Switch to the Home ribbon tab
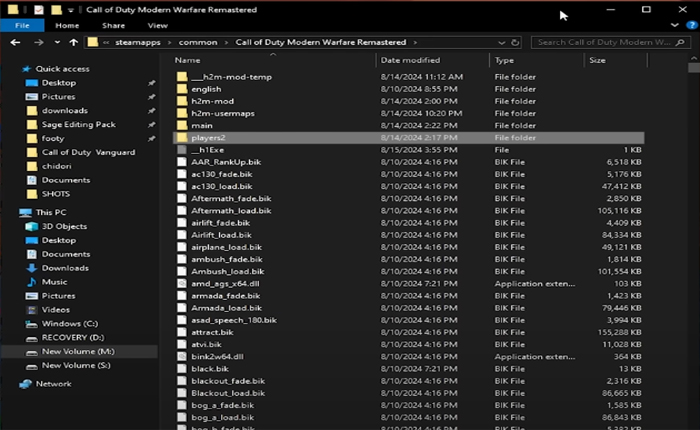The height and width of the screenshot is (430, 700). (67, 25)
